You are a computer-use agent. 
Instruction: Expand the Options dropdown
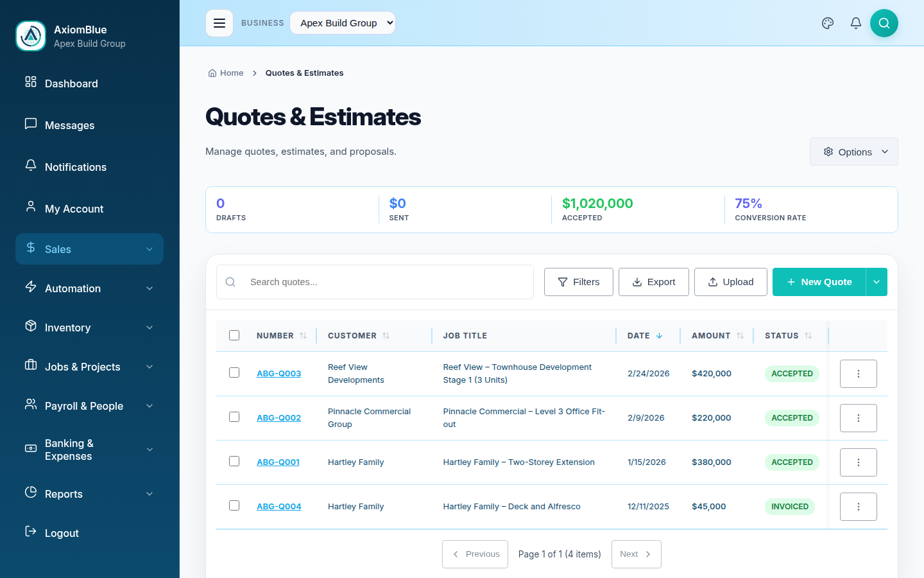(853, 152)
